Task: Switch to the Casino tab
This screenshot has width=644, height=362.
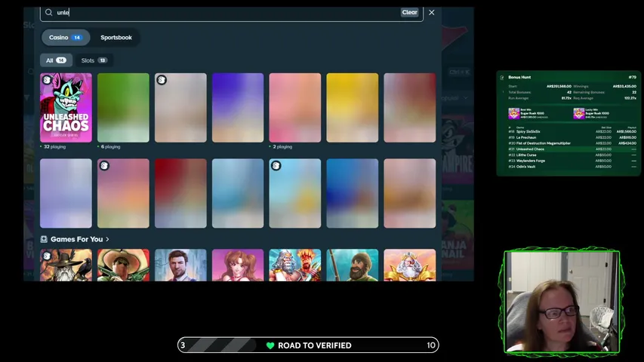Action: 66,38
